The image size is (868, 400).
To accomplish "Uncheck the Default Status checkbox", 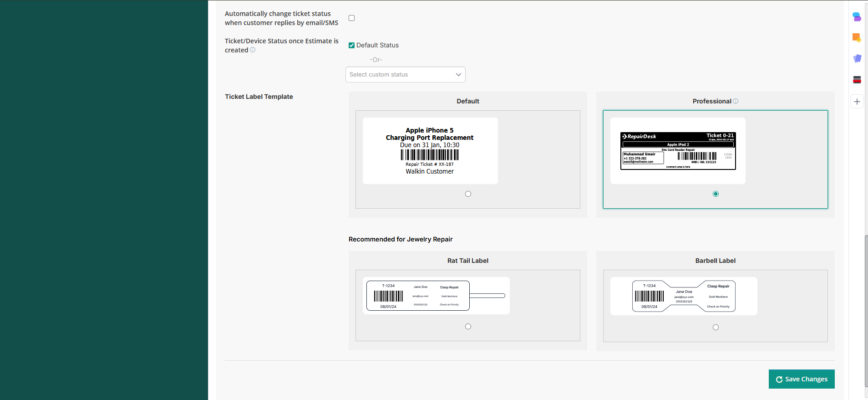I will 351,45.
